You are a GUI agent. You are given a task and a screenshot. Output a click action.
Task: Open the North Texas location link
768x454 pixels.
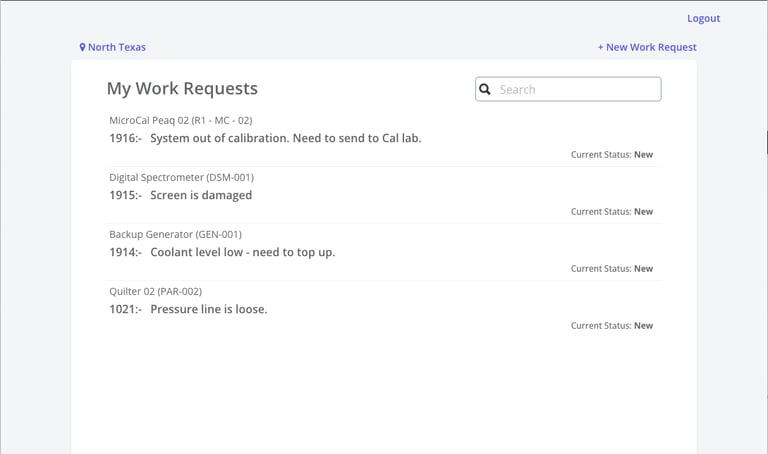[x=113, y=48]
